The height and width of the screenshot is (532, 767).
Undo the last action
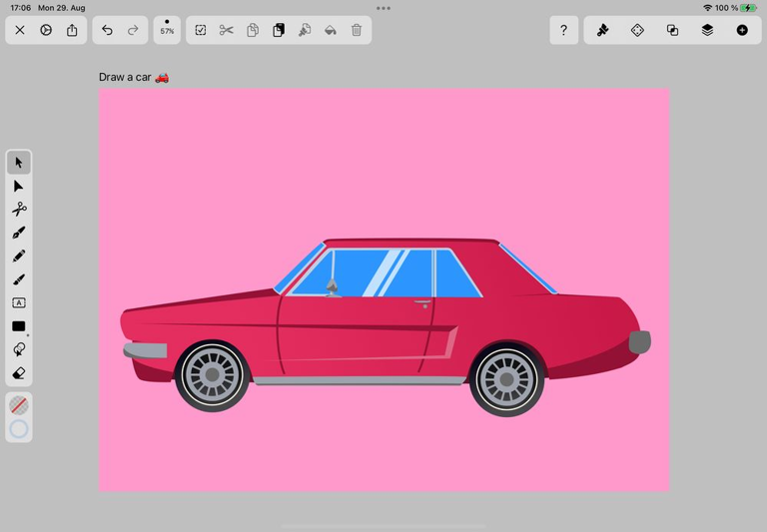pos(107,30)
